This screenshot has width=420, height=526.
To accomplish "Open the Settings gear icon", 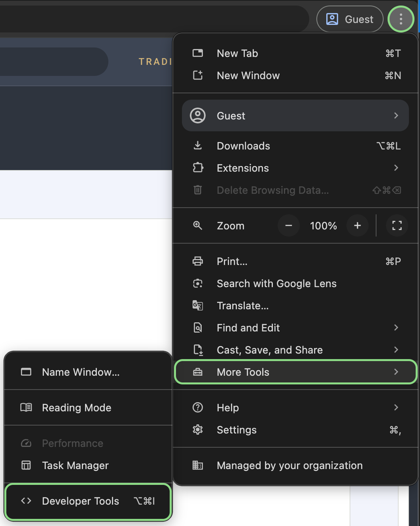I will pyautogui.click(x=198, y=430).
